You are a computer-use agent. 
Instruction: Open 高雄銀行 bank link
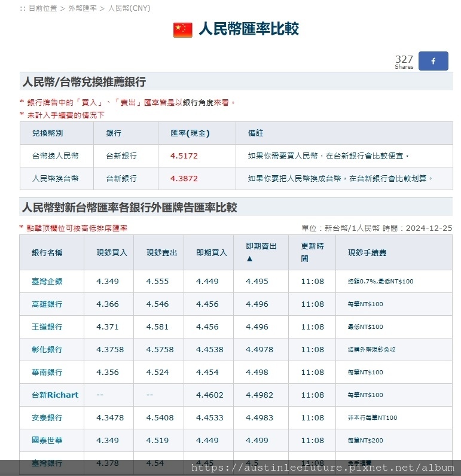click(x=47, y=304)
